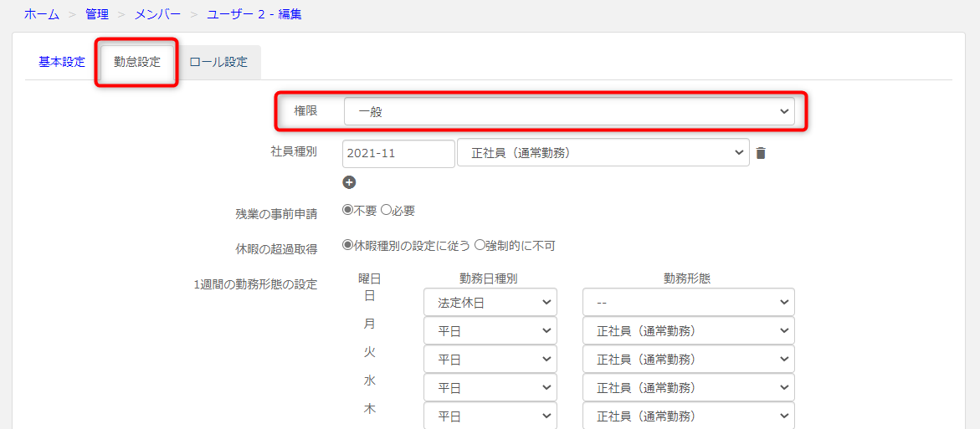Open Thursday 勤務形態 dropdown

(689, 416)
